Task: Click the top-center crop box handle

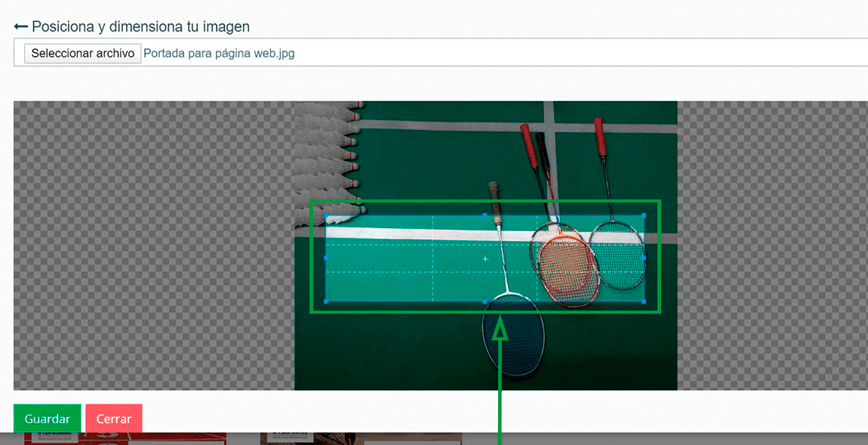Action: 485,215
